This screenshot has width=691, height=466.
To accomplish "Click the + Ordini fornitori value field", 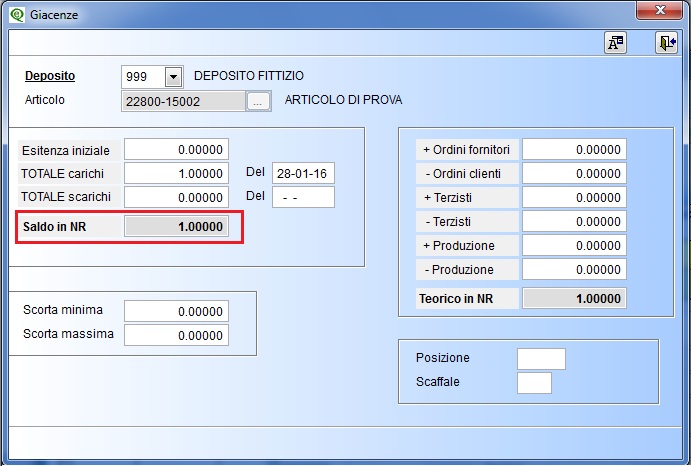I will (574, 149).
